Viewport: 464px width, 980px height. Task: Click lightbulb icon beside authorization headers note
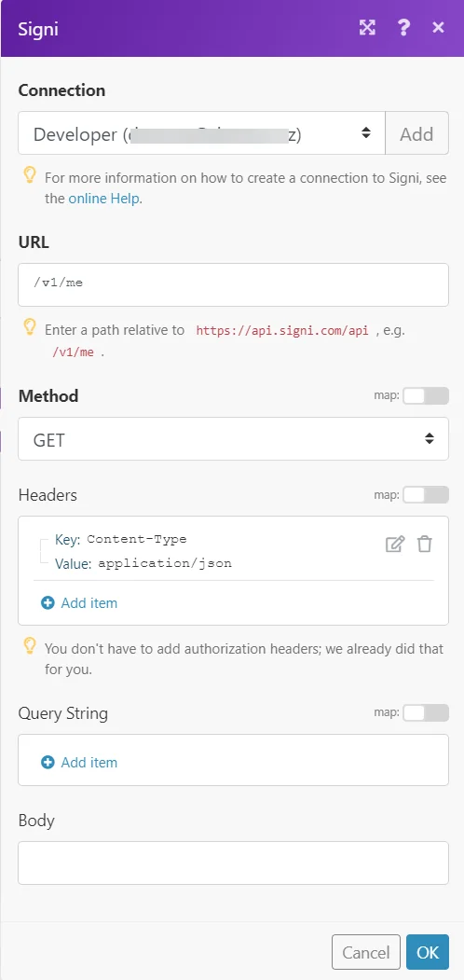click(x=30, y=645)
